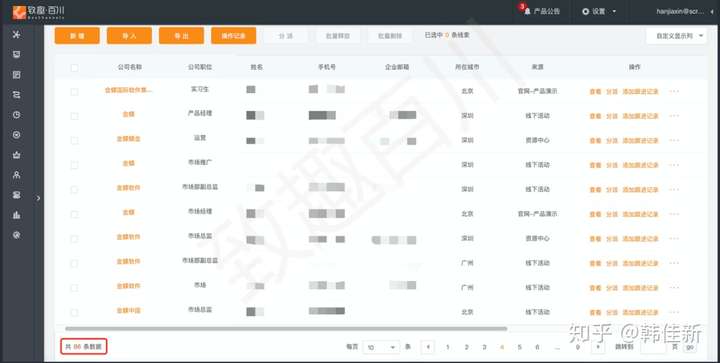Go to page 2 in pagination

point(466,347)
